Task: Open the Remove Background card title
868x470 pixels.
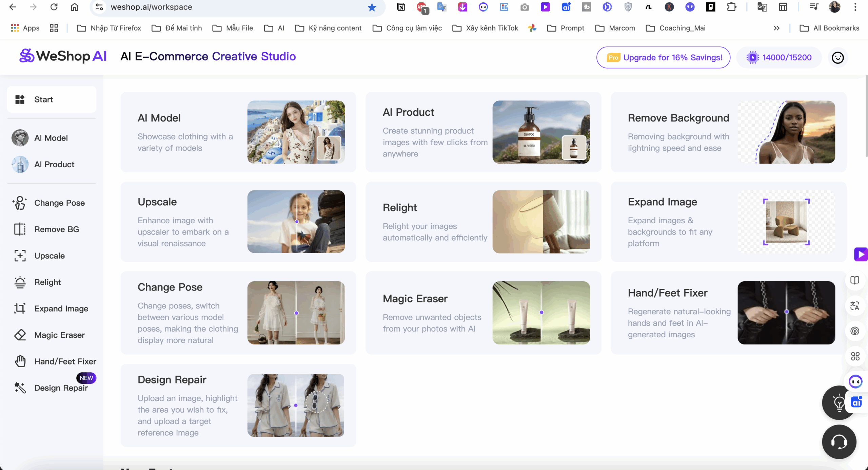Action: pos(678,118)
